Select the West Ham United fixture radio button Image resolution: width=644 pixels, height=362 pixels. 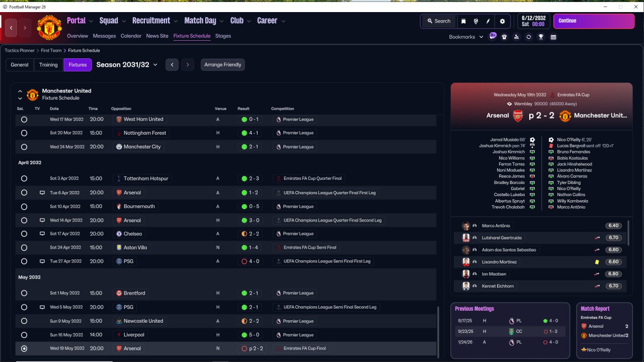pyautogui.click(x=24, y=119)
